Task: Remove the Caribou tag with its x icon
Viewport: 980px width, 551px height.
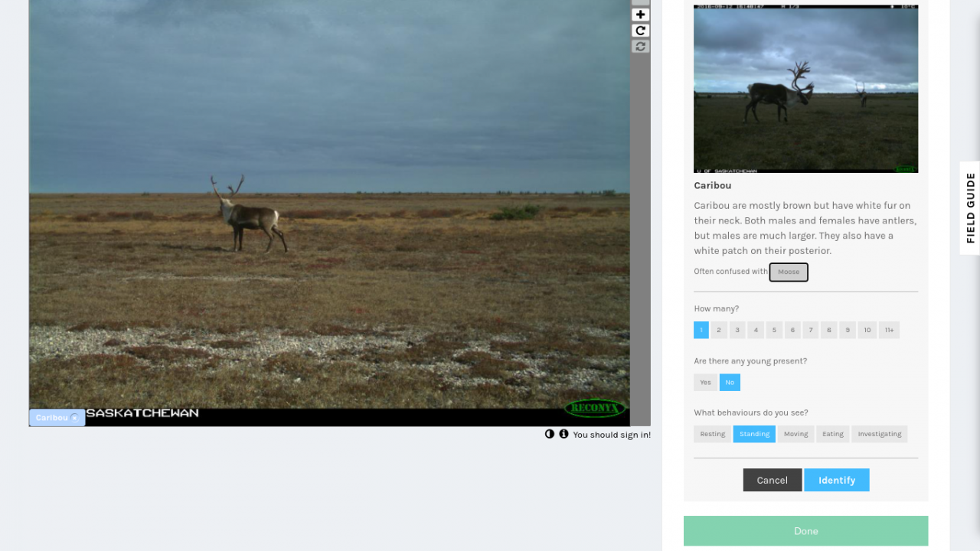Action: (74, 418)
